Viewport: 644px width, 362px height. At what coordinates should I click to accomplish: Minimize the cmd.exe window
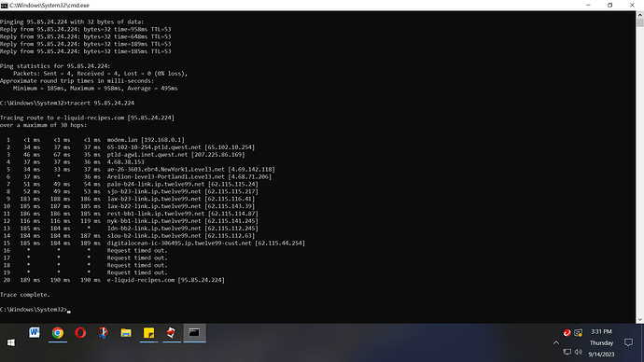pos(588,6)
